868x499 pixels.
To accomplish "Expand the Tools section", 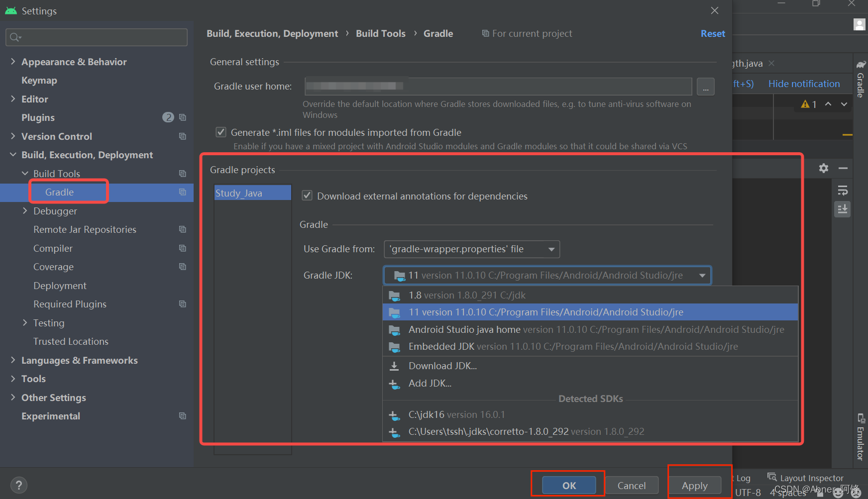I will [x=13, y=379].
